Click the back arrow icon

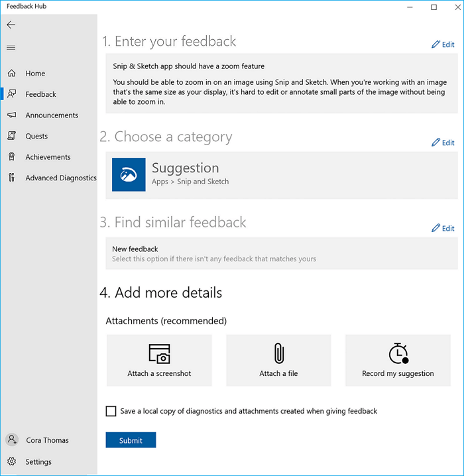coord(11,25)
